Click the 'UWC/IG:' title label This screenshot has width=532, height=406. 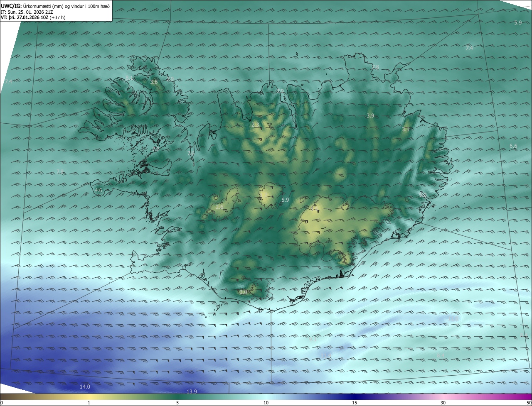tap(11, 5)
